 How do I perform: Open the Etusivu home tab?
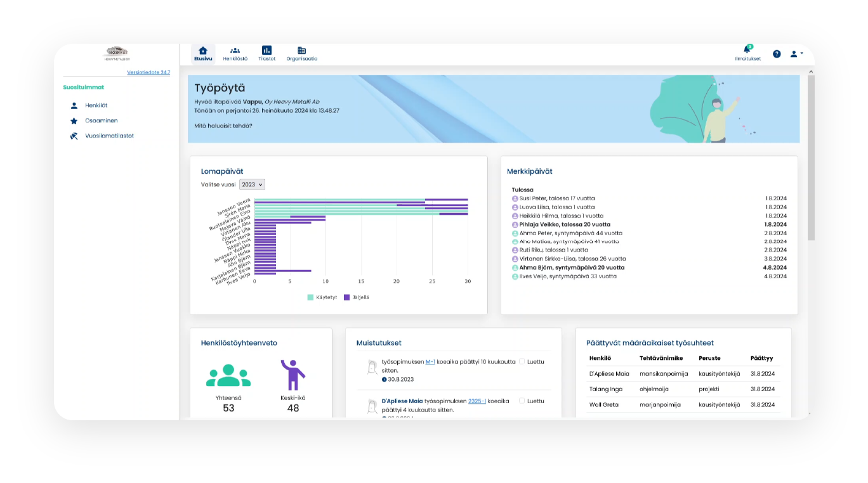(203, 54)
